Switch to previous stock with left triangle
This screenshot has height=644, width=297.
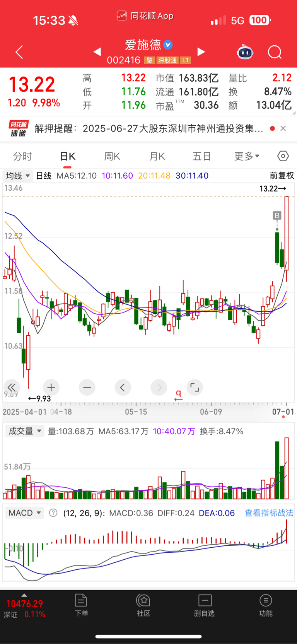[x=97, y=51]
